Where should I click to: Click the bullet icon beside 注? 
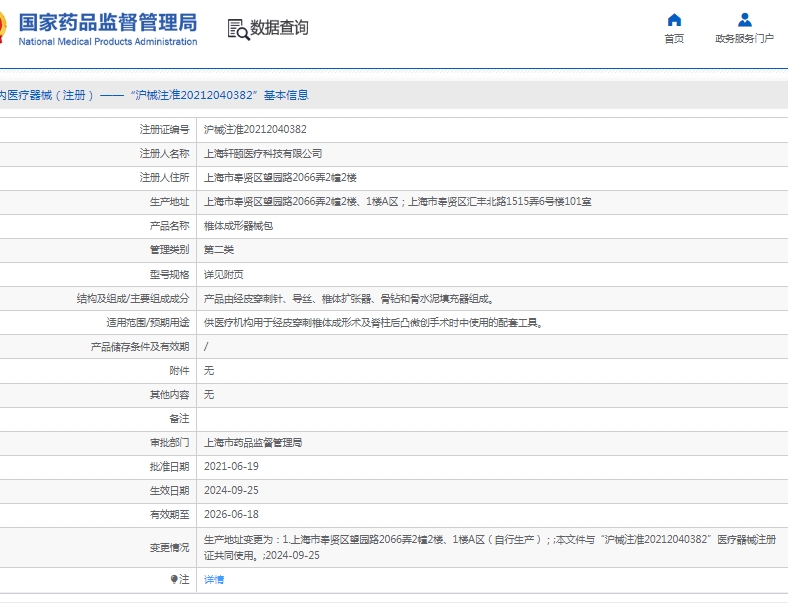pos(174,579)
